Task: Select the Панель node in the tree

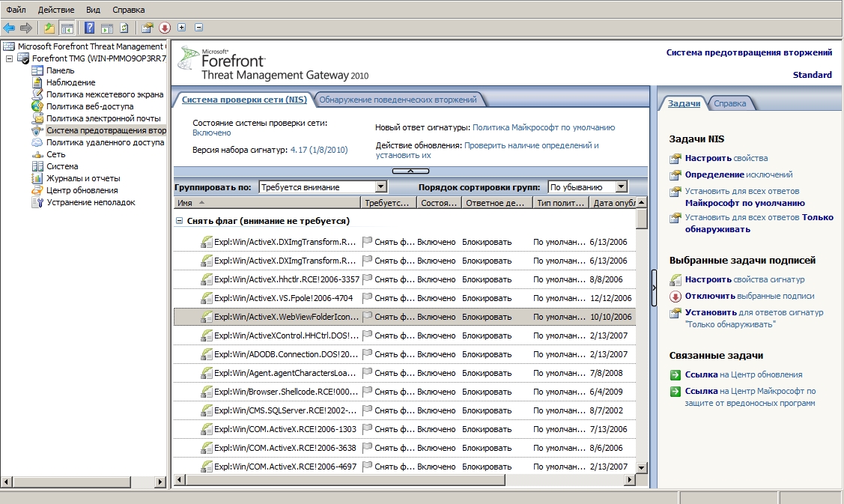Action: pyautogui.click(x=60, y=70)
